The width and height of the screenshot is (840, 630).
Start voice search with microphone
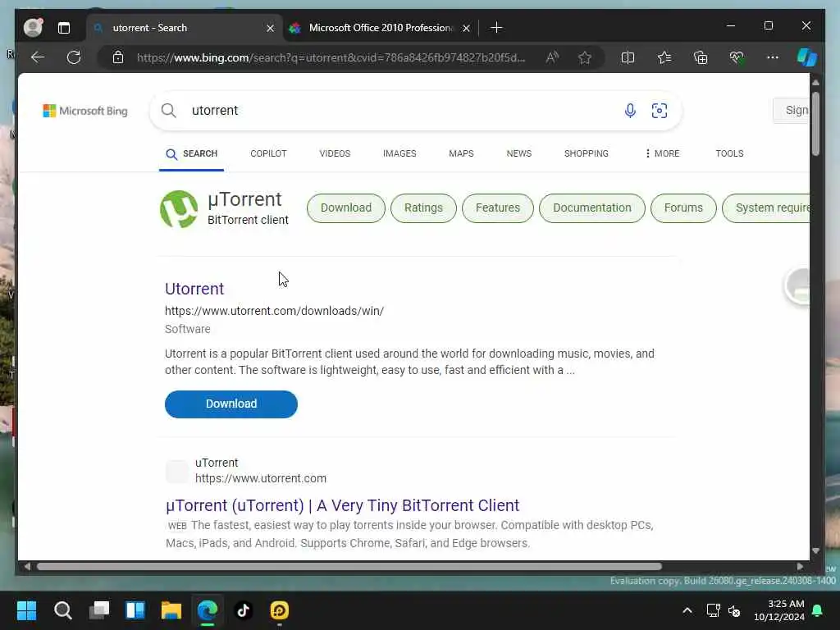click(x=630, y=111)
